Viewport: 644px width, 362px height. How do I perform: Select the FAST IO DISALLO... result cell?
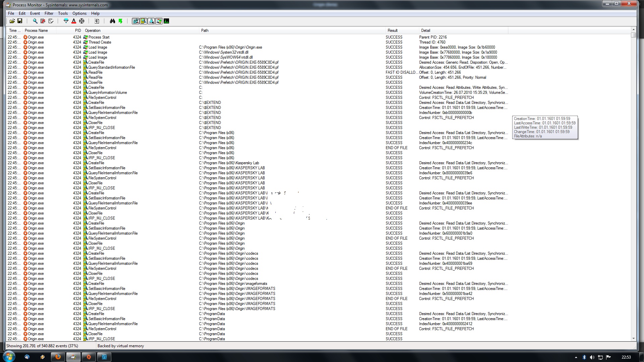point(402,72)
